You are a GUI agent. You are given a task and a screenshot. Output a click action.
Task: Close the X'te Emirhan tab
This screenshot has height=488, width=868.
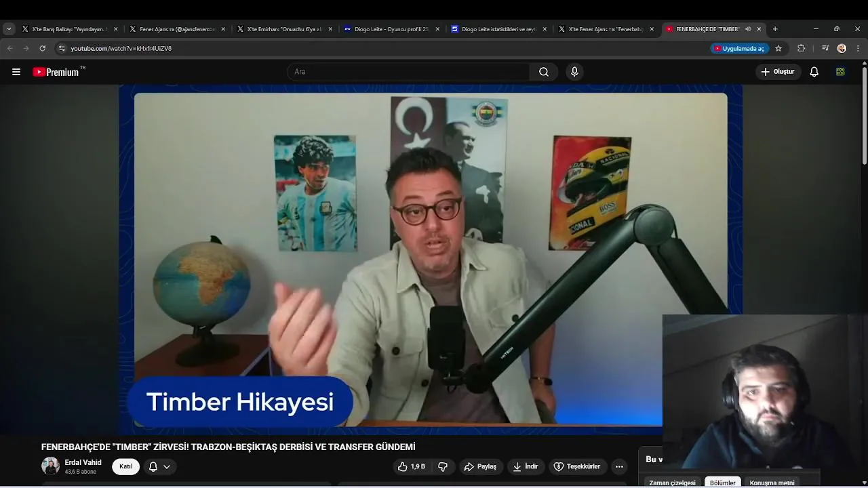[x=330, y=29]
